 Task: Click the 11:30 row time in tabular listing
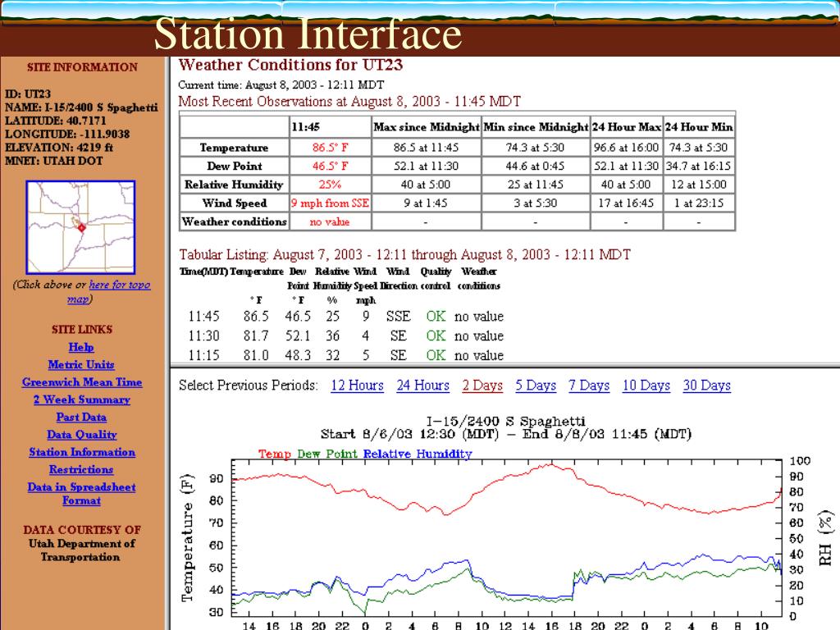[x=204, y=336]
